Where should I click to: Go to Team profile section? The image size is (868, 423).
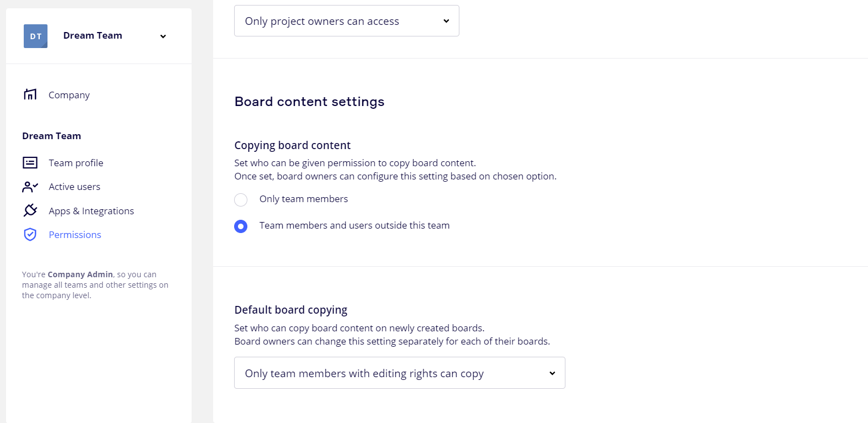76,163
